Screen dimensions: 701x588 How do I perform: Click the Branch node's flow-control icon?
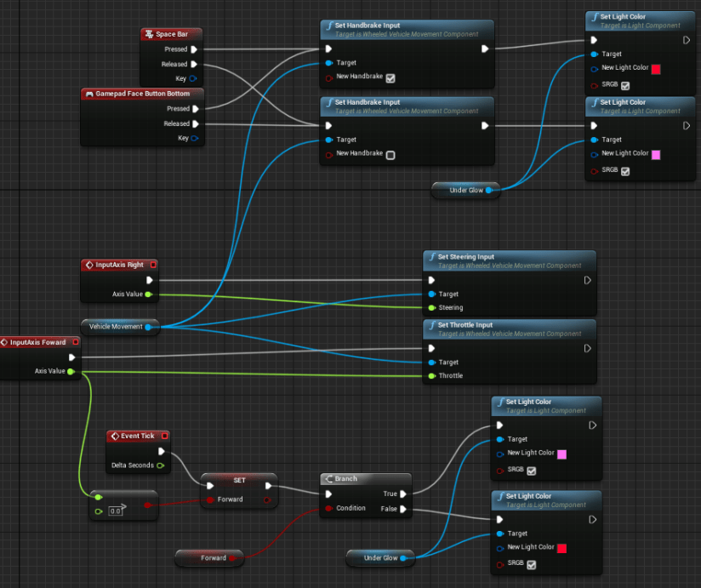328,479
